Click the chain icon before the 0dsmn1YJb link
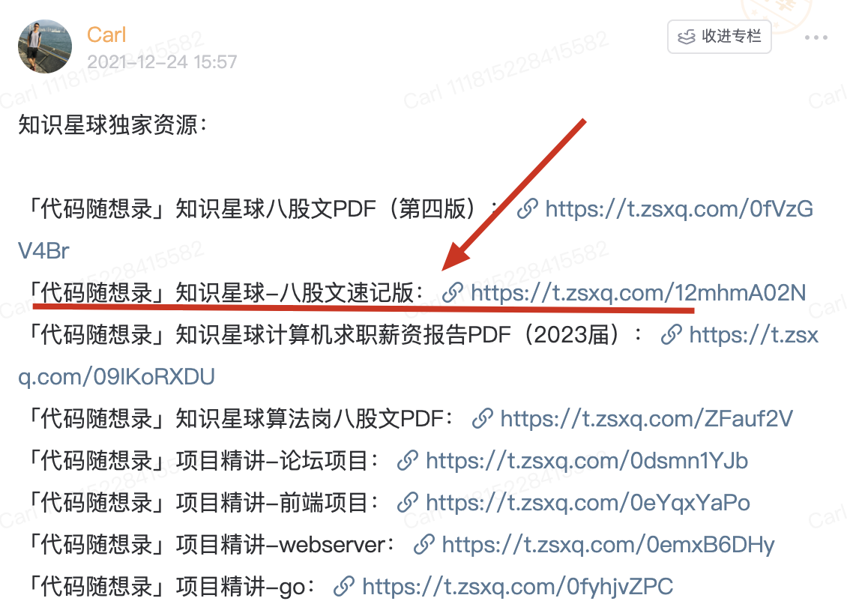The image size is (850, 616). tap(408, 461)
